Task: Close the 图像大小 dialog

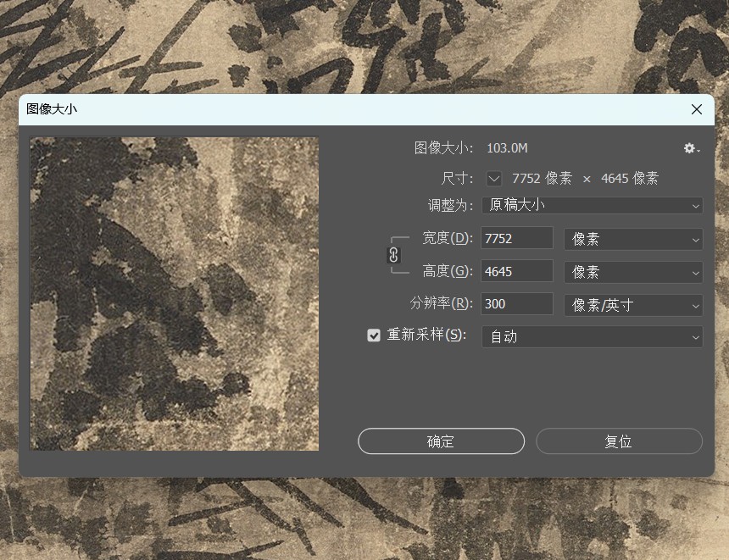Action: (x=697, y=109)
